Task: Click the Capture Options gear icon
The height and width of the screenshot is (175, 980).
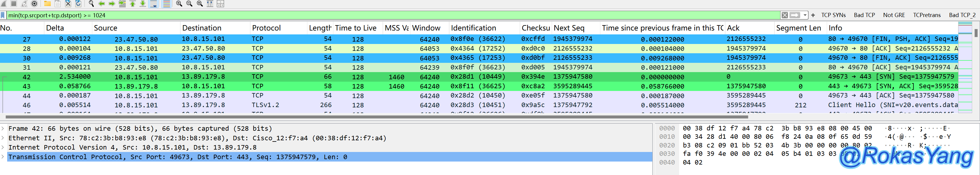Action: point(34,4)
